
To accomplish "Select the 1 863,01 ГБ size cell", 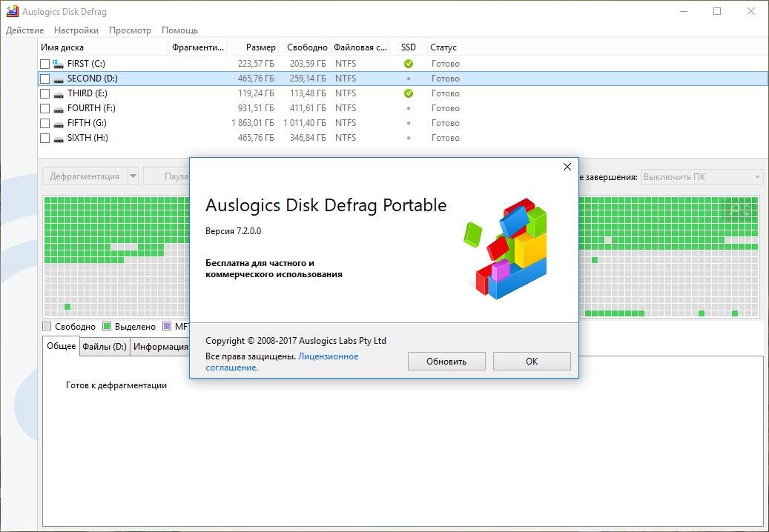I will point(253,123).
